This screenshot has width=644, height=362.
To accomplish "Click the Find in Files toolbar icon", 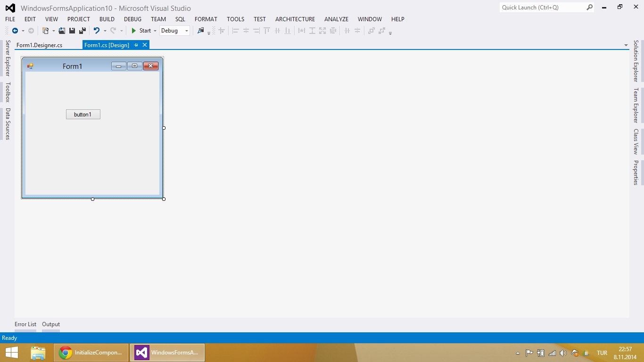I will [202, 30].
